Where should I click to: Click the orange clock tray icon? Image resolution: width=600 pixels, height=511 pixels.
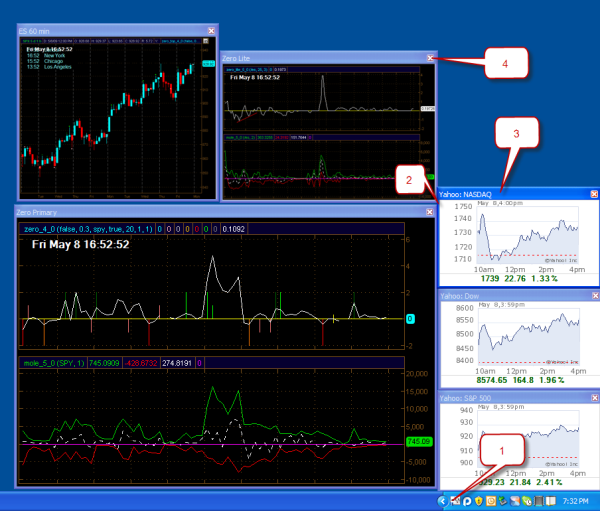click(x=490, y=501)
